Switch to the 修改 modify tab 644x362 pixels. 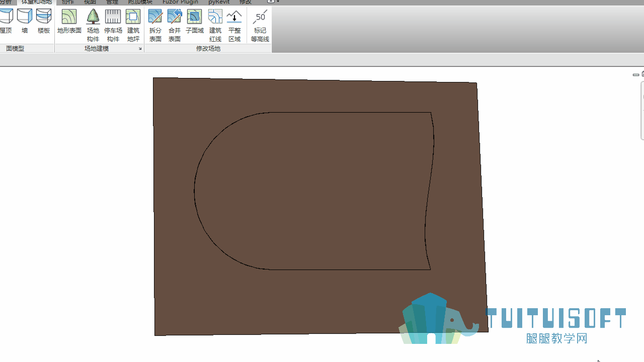point(245,2)
